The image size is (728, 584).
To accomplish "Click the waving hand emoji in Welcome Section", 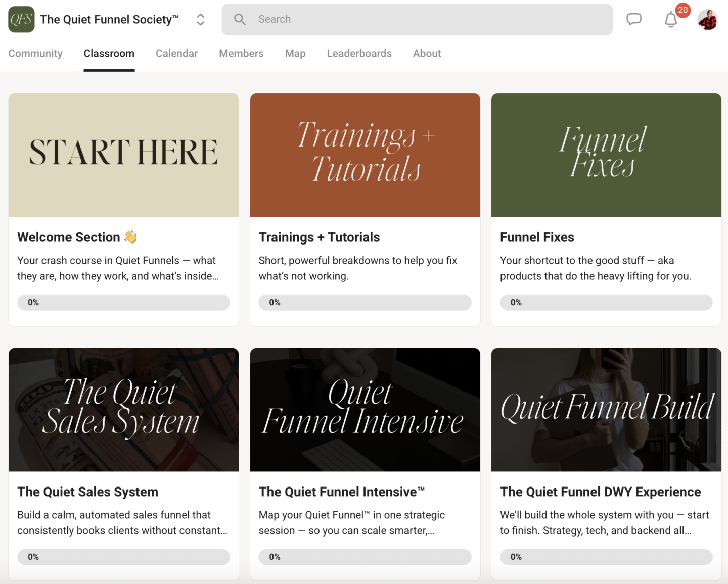I will [x=130, y=236].
